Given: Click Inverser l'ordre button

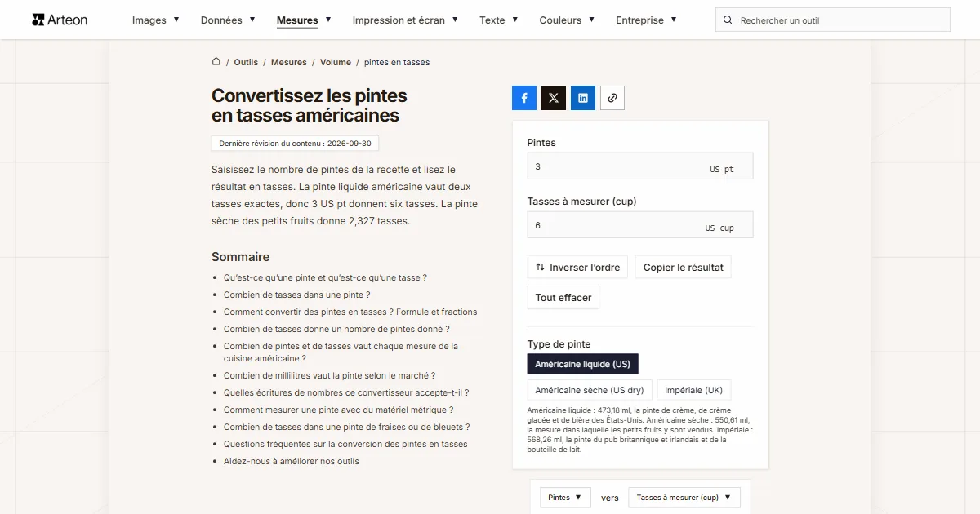Looking at the screenshot, I should [x=577, y=268].
